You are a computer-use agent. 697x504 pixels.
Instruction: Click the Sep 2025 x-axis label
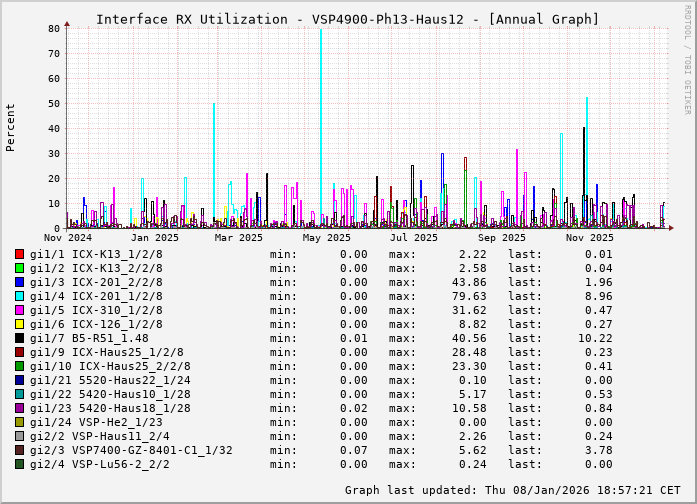click(x=501, y=238)
